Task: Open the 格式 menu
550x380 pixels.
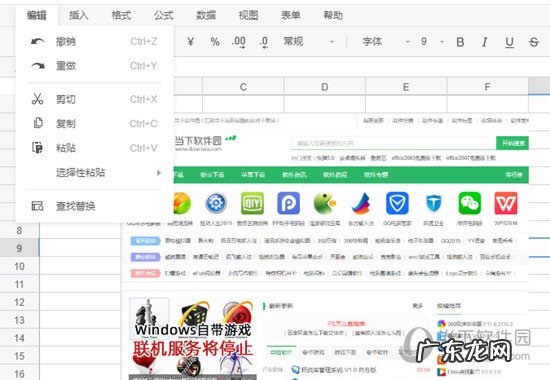Action: pos(121,15)
